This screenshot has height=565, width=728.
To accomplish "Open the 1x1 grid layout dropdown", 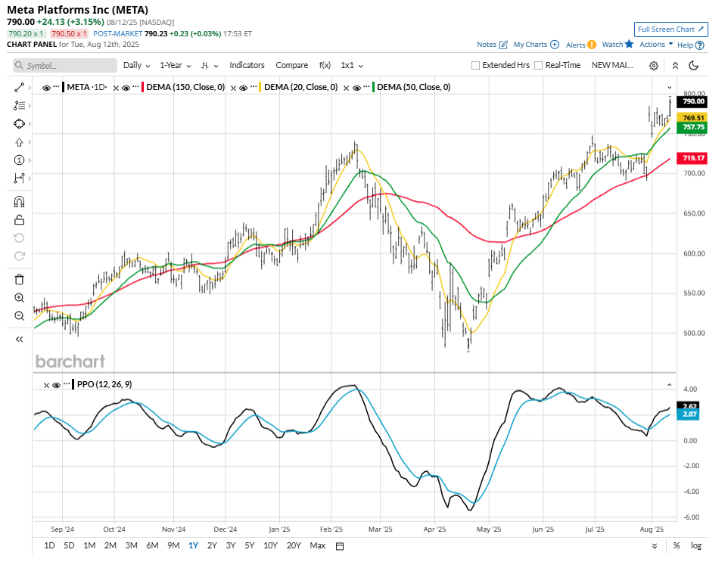I will pyautogui.click(x=351, y=65).
